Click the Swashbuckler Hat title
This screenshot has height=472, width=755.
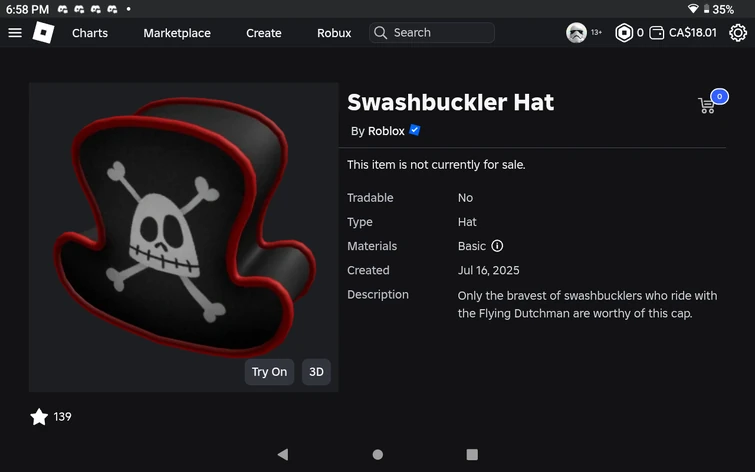451,102
